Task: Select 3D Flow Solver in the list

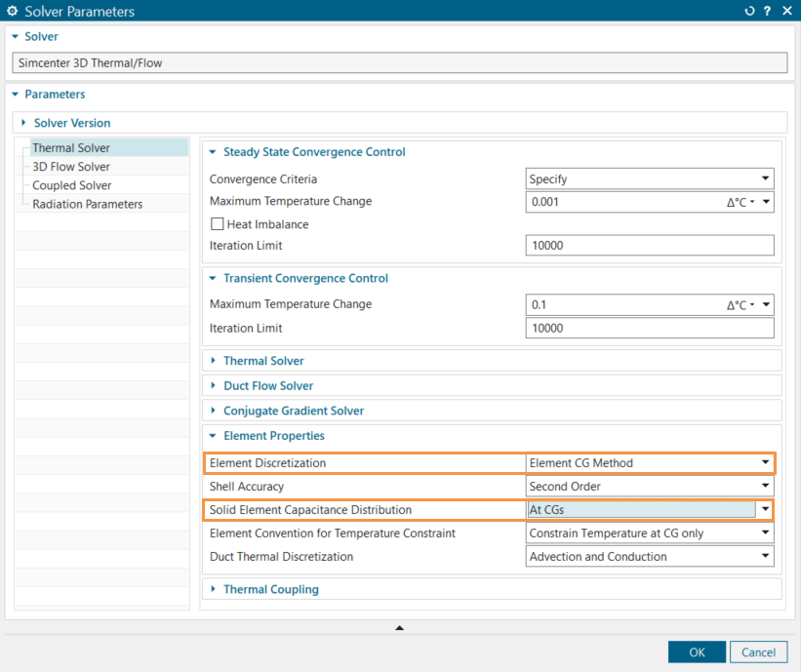Action: tap(71, 167)
